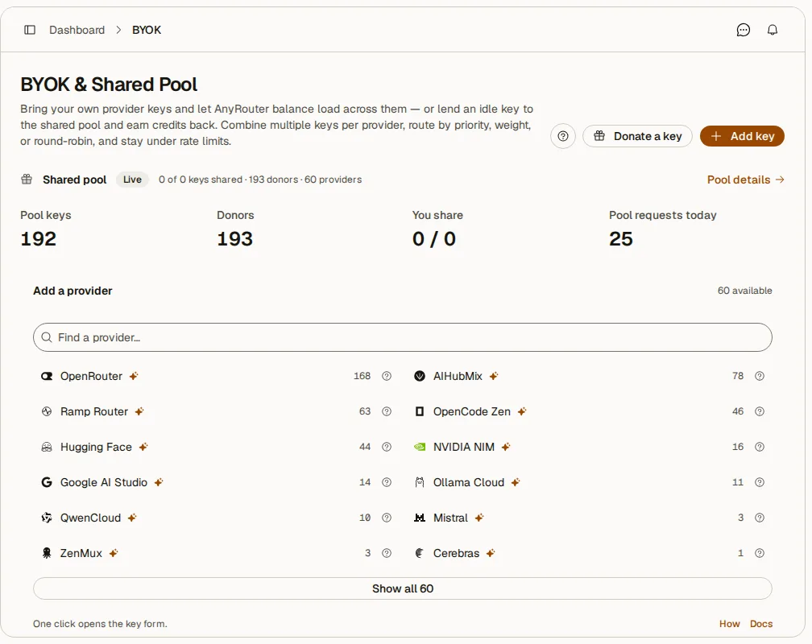Open help icon on QwenCloud row
The height and width of the screenshot is (644, 812).
click(387, 518)
